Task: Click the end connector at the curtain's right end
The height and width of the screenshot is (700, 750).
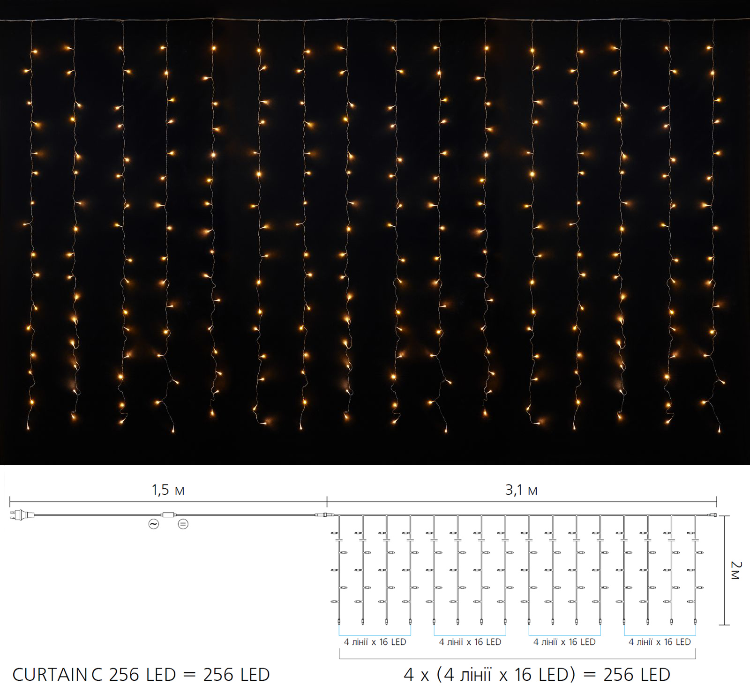Action: pyautogui.click(x=712, y=515)
